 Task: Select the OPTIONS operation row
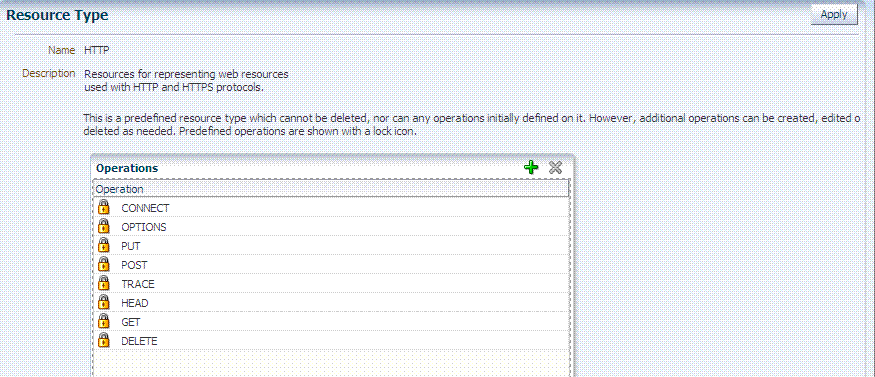[x=331, y=226]
